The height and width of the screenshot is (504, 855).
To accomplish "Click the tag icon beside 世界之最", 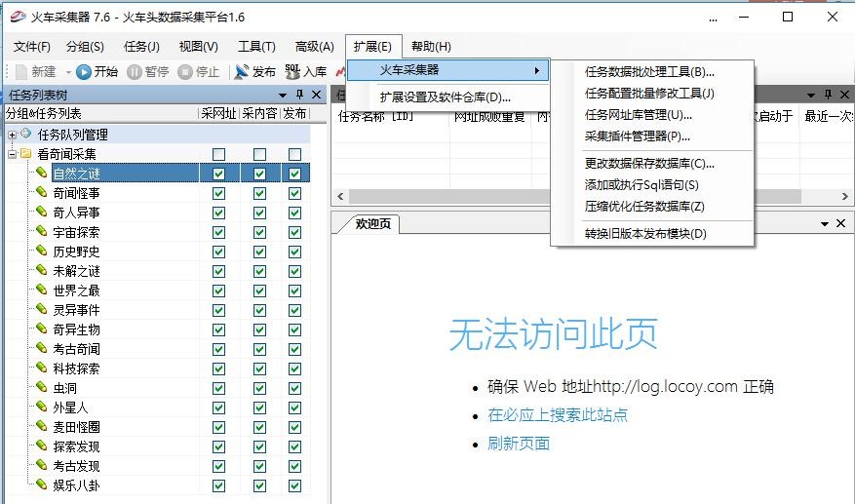I will [42, 290].
